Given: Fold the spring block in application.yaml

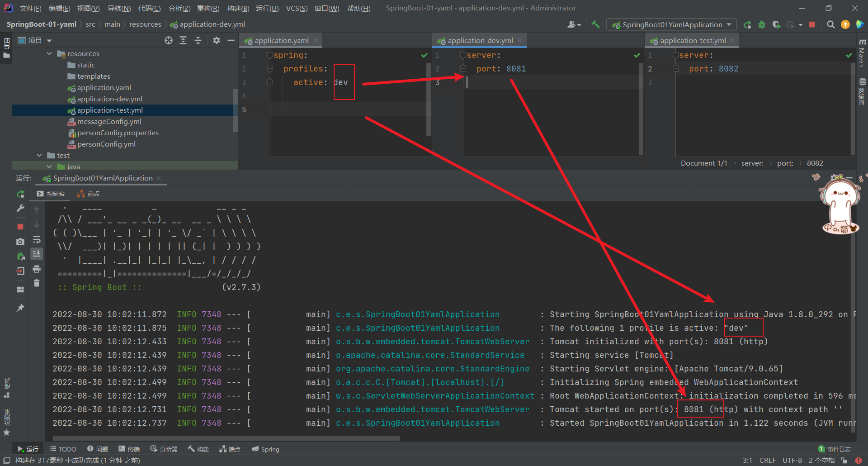Looking at the screenshot, I should 270,55.
